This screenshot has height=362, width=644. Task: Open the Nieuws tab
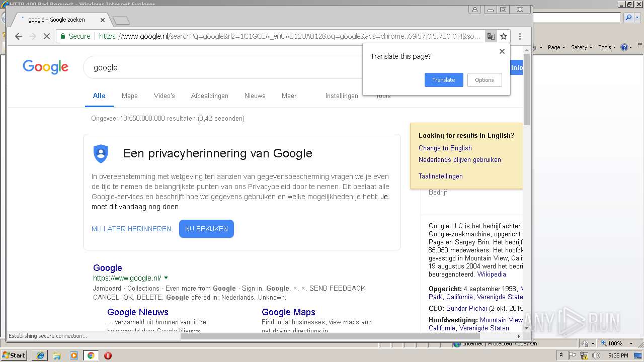pos(255,96)
